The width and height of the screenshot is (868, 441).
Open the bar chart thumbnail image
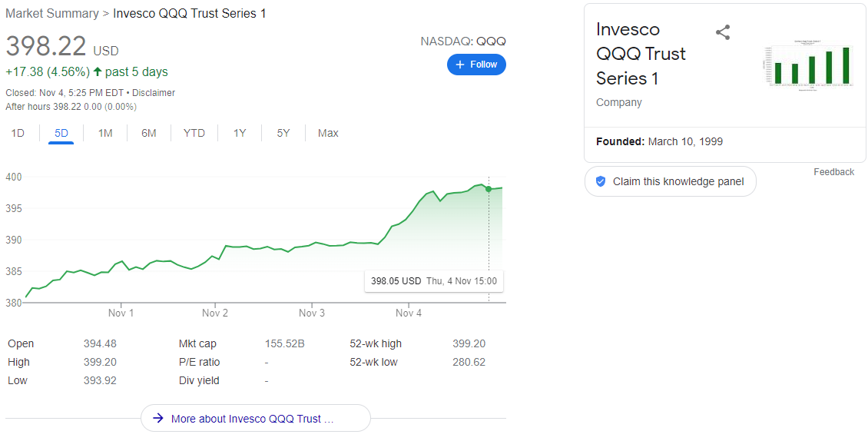(810, 65)
